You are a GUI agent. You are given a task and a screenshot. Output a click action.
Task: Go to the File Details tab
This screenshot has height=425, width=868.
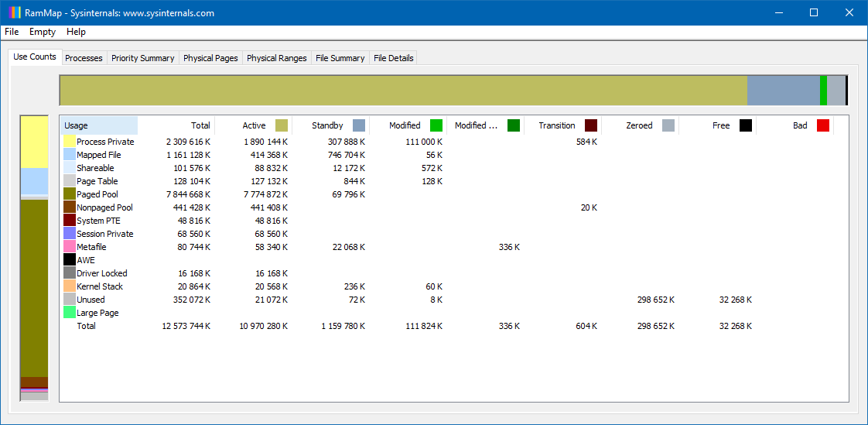pyautogui.click(x=394, y=58)
